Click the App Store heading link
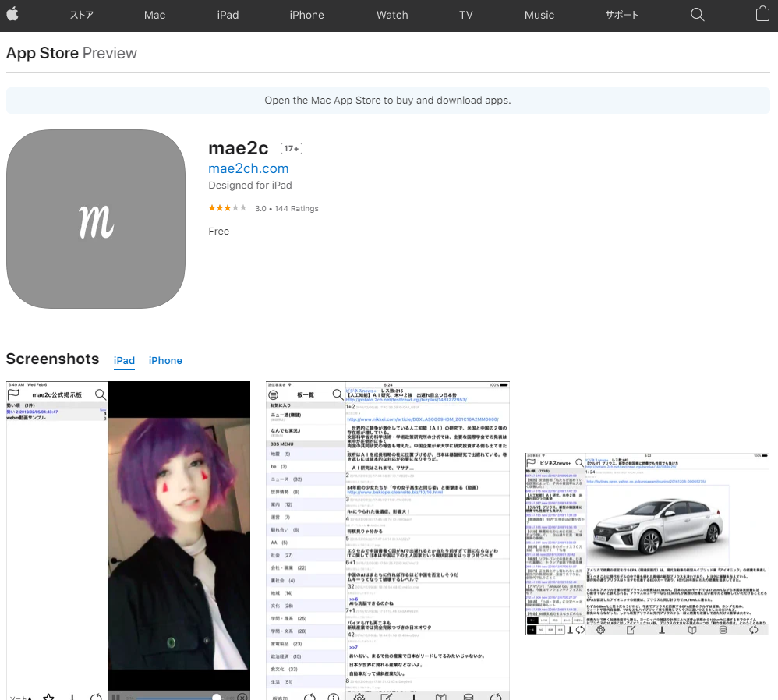Image resolution: width=778 pixels, height=700 pixels. [42, 53]
